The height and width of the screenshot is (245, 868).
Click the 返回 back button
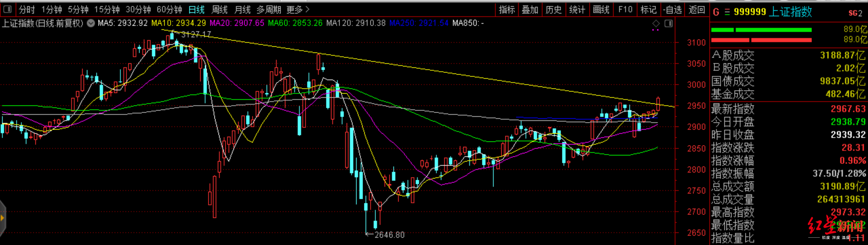[697, 10]
